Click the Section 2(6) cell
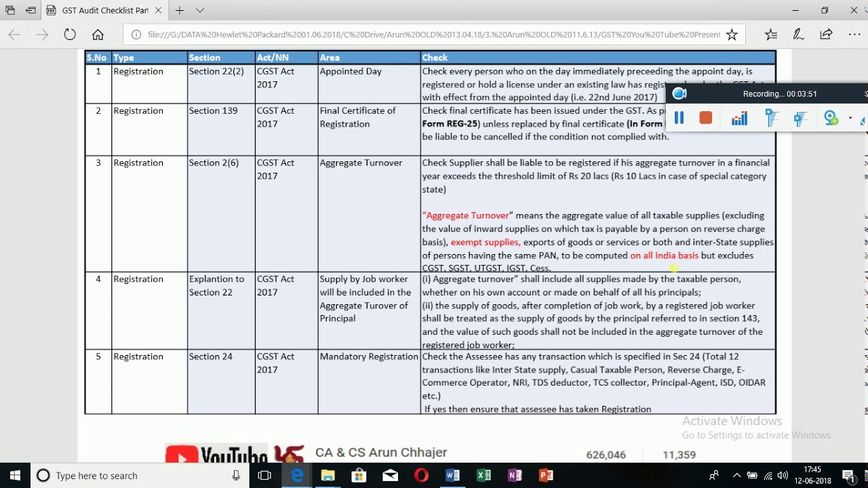 (221, 214)
